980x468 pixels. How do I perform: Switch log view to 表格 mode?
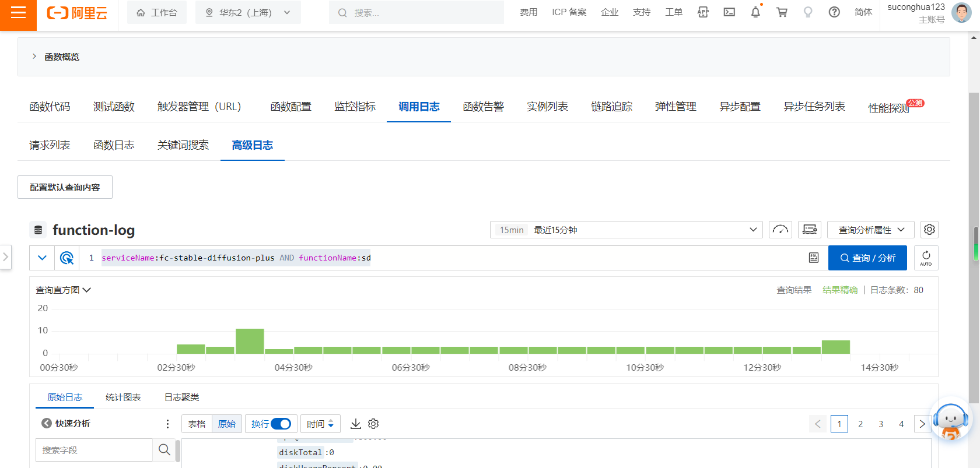coord(197,424)
